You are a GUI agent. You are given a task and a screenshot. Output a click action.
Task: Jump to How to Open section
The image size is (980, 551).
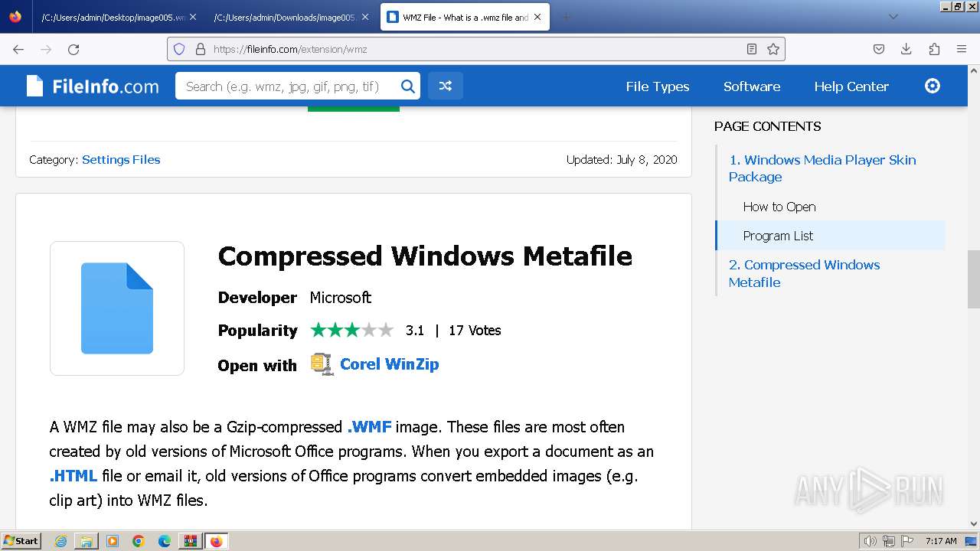[779, 207]
